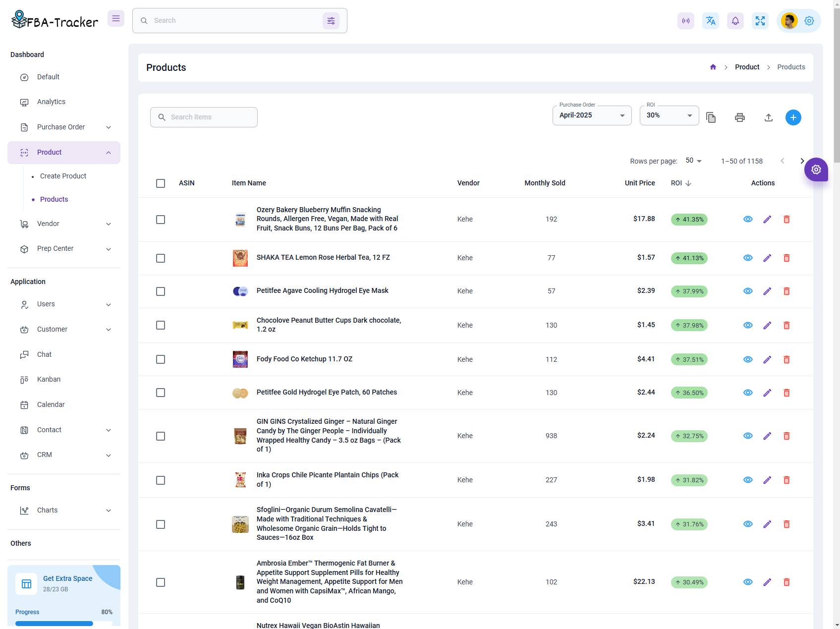Image resolution: width=840 pixels, height=629 pixels.
Task: Click the Create Product link
Action: click(63, 176)
